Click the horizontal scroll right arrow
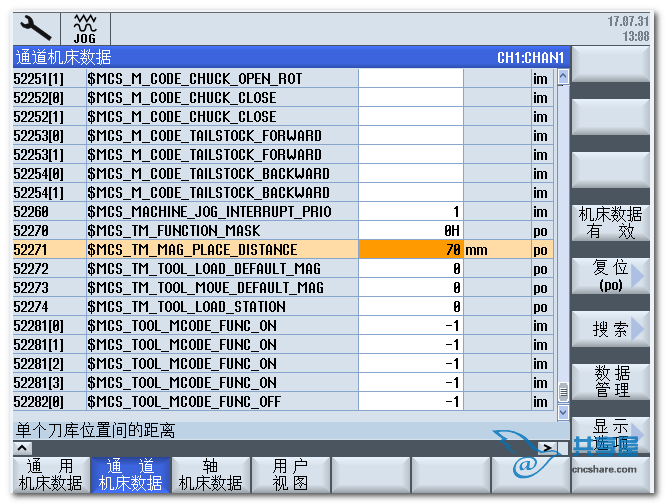 coord(546,447)
